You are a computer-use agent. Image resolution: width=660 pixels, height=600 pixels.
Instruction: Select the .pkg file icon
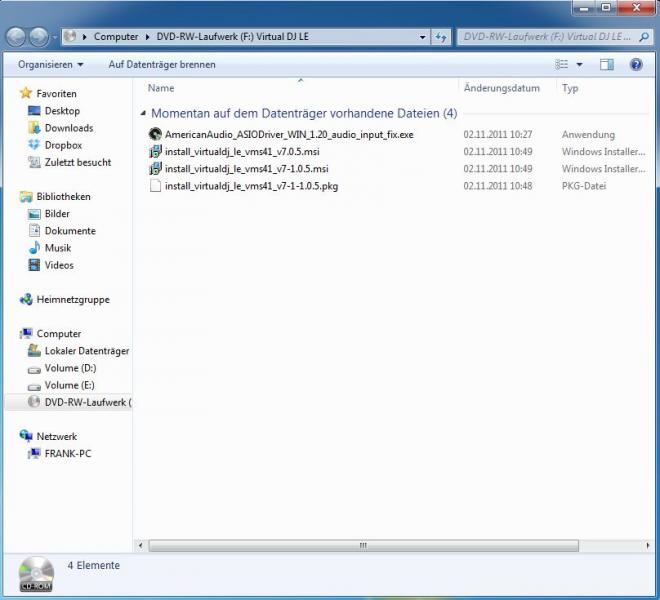pyautogui.click(x=155, y=186)
